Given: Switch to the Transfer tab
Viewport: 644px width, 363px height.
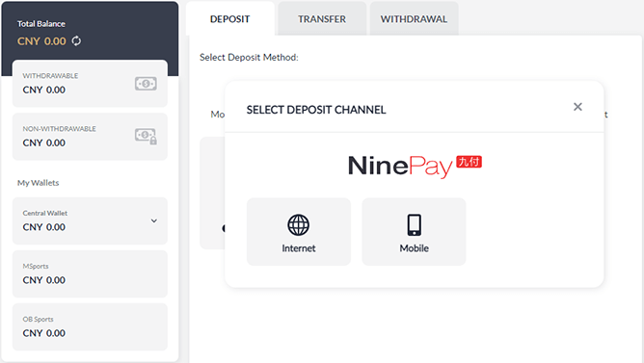Looking at the screenshot, I should 322,19.
